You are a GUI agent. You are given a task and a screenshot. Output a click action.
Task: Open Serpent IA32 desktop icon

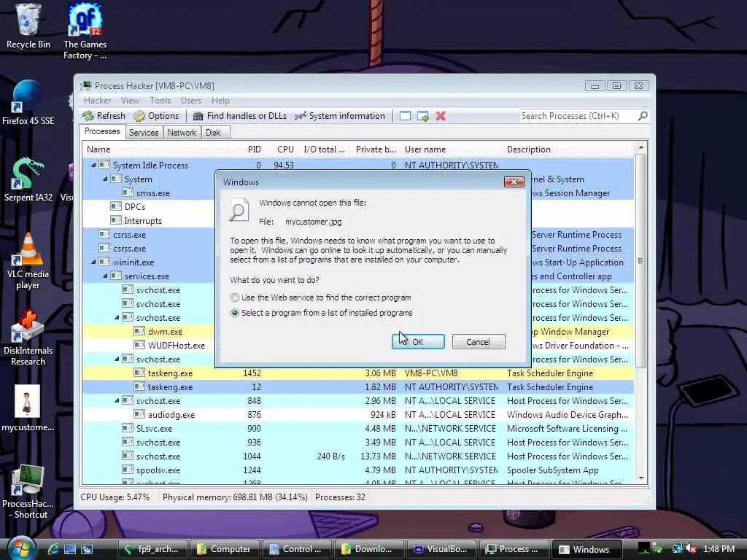click(x=28, y=179)
